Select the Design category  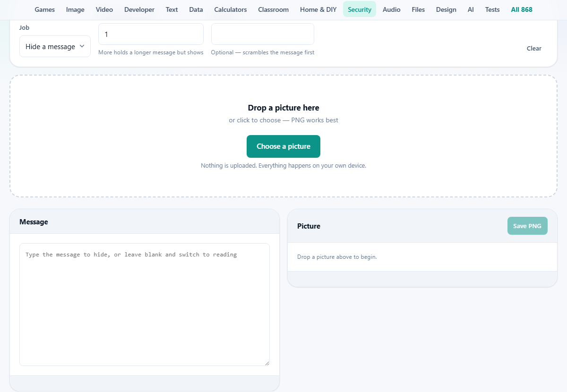pyautogui.click(x=447, y=9)
